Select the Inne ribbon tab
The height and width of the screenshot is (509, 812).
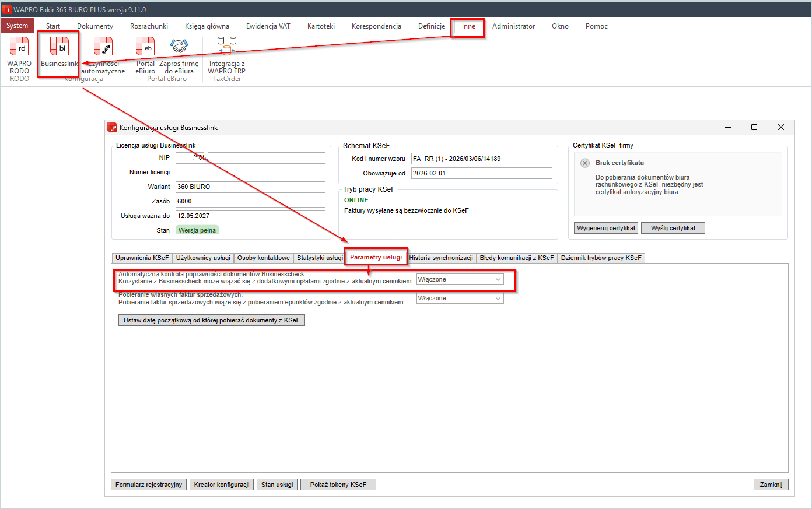pyautogui.click(x=468, y=26)
